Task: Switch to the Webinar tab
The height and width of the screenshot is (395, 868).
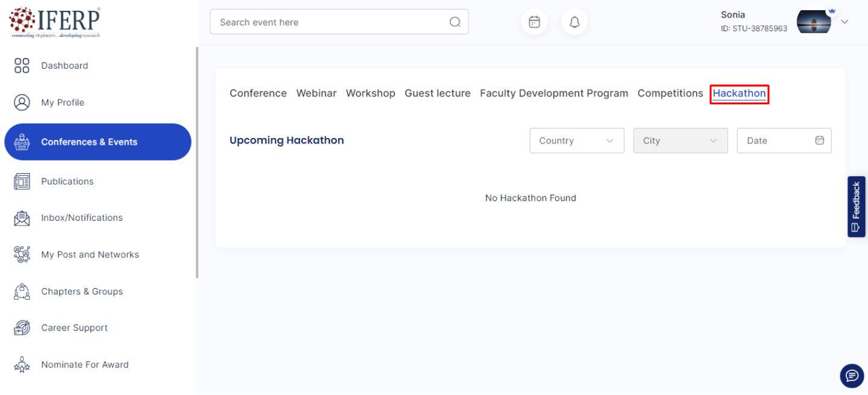Action: [316, 93]
